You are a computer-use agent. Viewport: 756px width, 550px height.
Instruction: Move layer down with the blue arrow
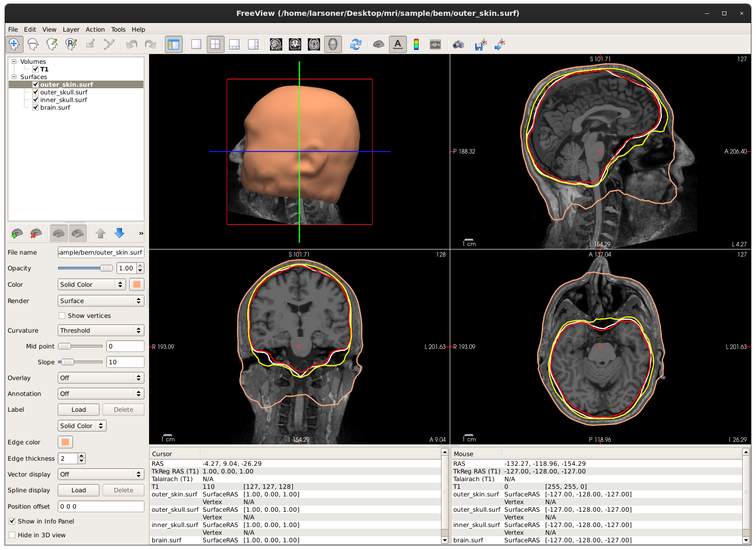pos(119,233)
